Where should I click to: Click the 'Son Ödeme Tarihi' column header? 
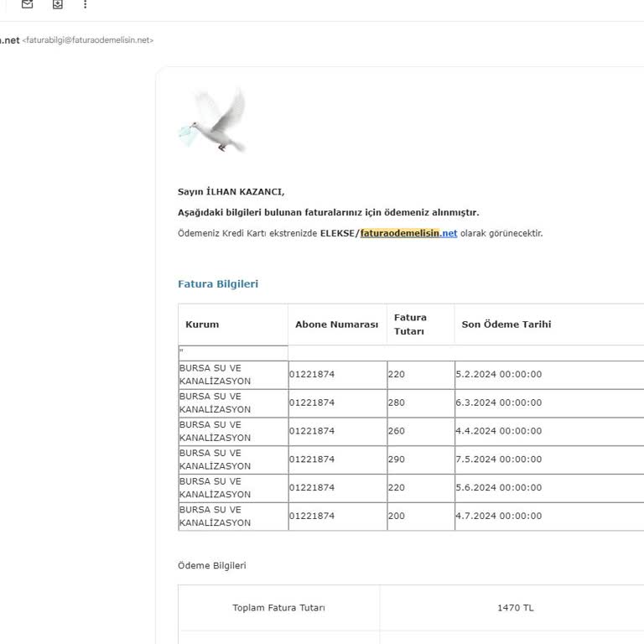click(x=506, y=325)
